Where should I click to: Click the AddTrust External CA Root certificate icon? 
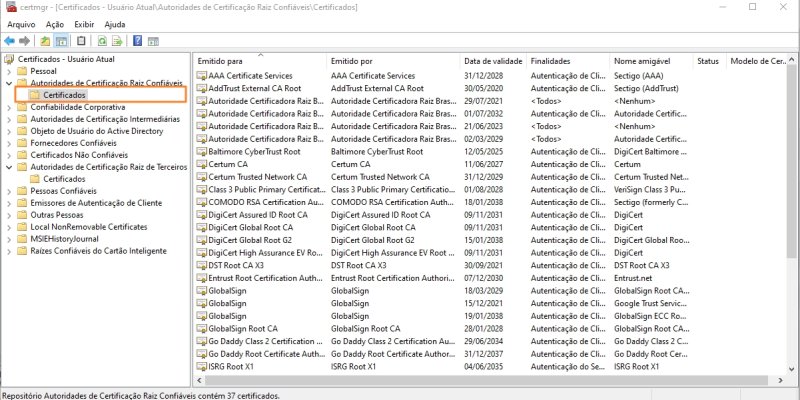(x=202, y=88)
